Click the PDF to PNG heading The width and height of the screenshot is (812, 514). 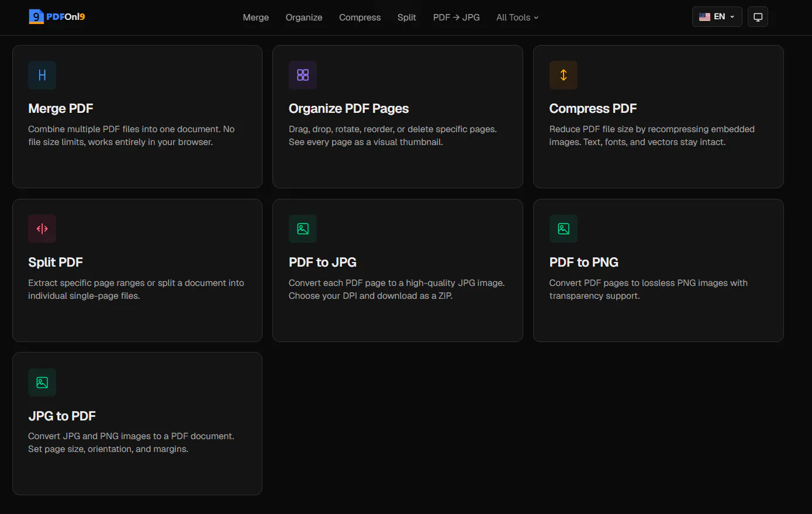pos(584,263)
